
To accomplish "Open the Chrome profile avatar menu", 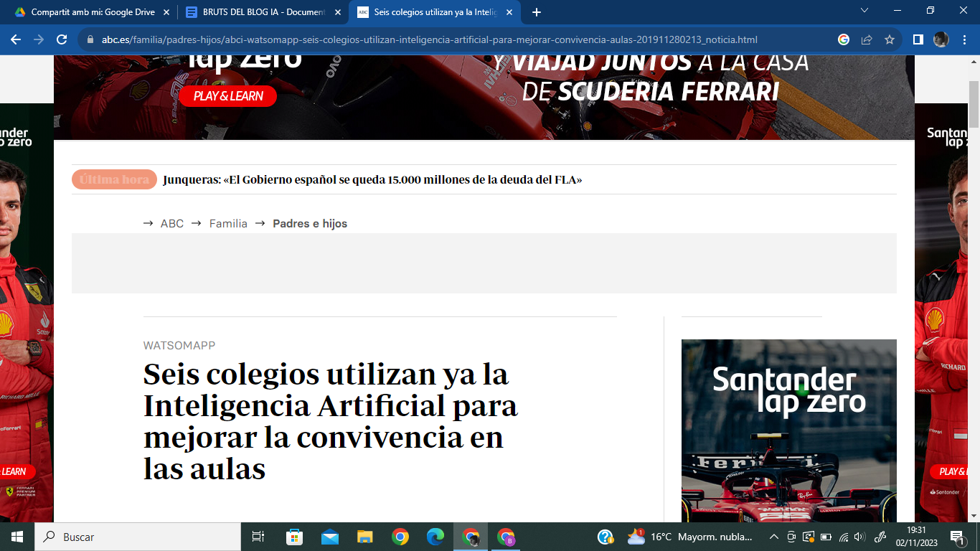I will coord(941,39).
